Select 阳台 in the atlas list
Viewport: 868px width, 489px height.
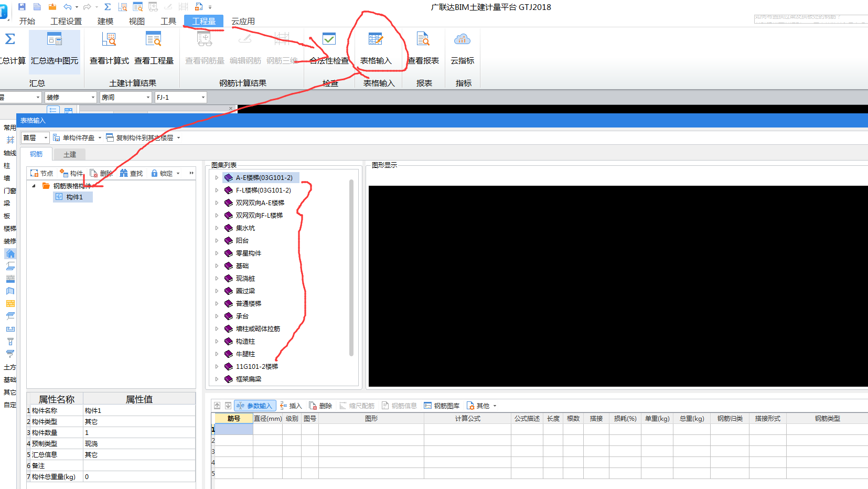tap(242, 241)
